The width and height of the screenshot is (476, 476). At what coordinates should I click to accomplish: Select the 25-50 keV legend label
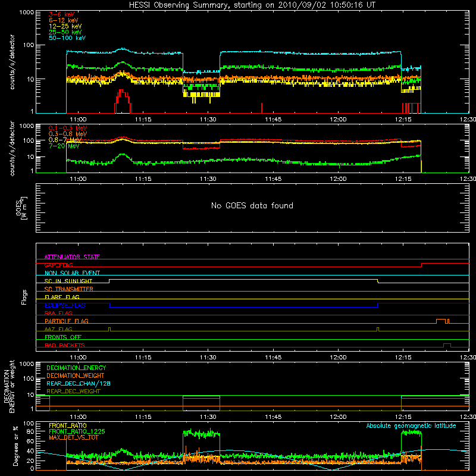(65, 32)
